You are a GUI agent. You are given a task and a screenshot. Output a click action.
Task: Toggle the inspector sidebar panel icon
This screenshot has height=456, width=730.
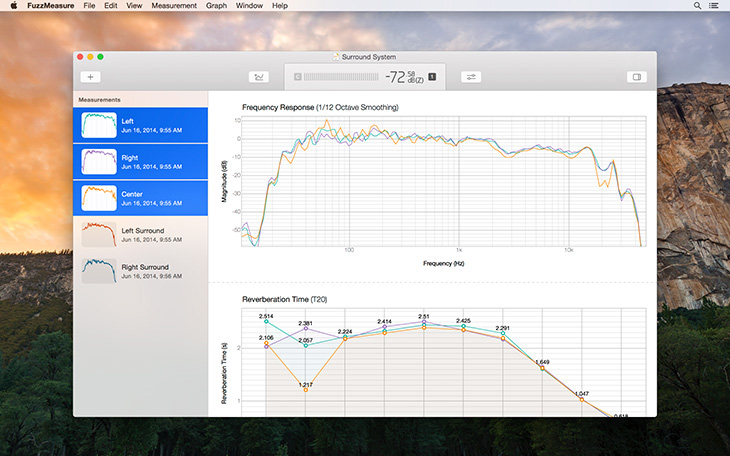point(637,77)
